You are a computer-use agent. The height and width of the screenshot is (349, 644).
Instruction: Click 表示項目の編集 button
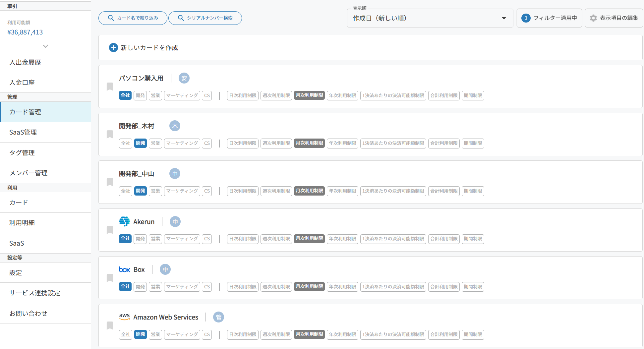[614, 18]
